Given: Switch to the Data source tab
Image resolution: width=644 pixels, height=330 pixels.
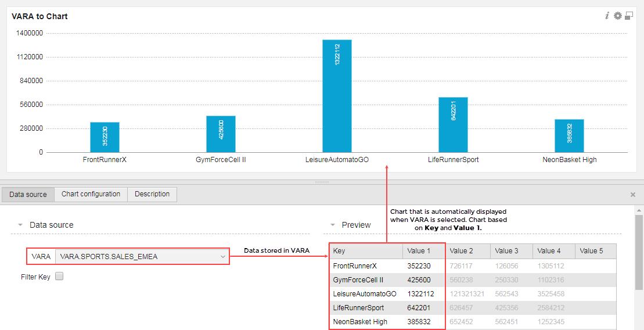Looking at the screenshot, I should [x=28, y=195].
